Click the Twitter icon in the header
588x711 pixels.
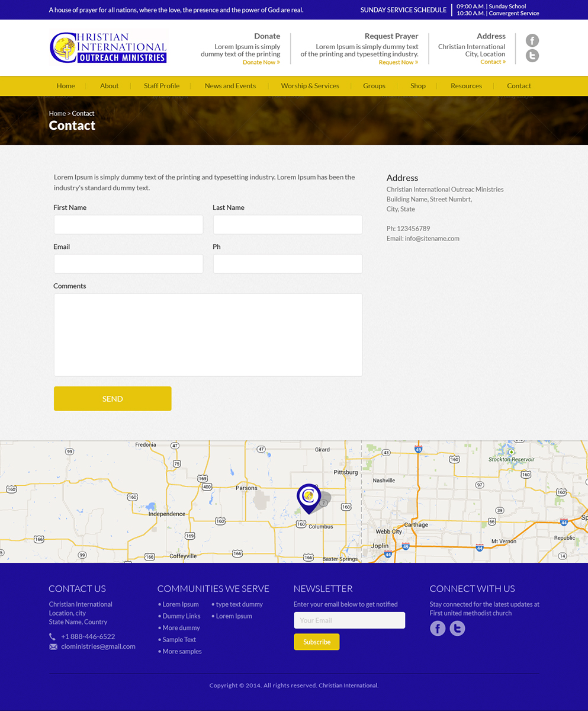point(532,55)
